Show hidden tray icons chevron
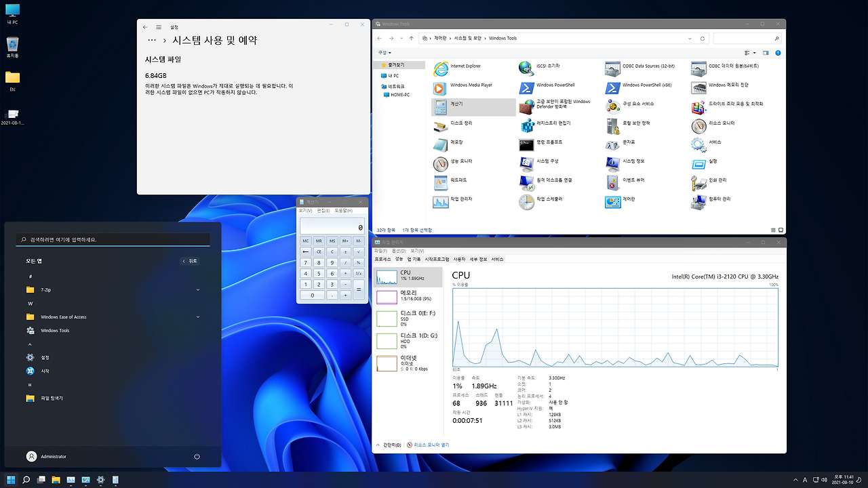Viewport: 868px width, 488px height. [x=795, y=480]
